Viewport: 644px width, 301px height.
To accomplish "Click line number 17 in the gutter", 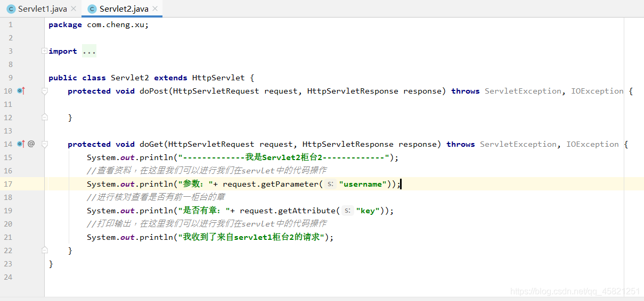I will click(x=9, y=184).
